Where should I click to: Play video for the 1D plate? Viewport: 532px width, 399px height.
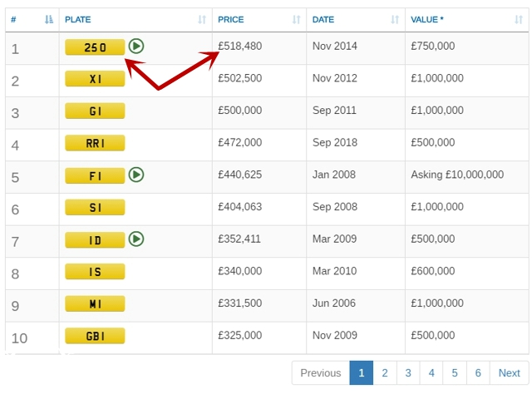pos(137,239)
